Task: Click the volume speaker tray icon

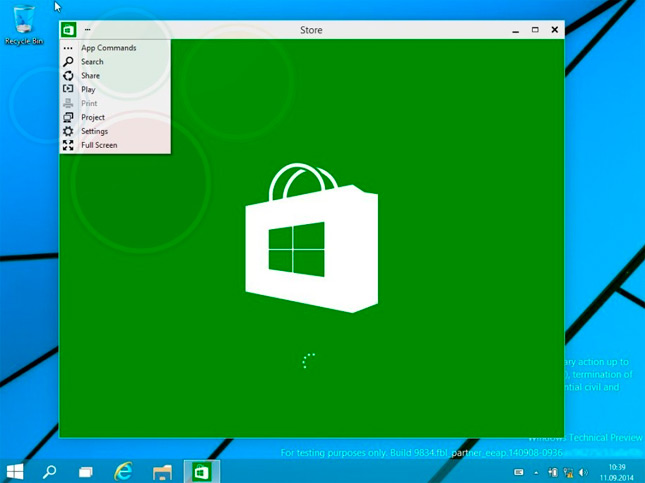Action: (x=583, y=472)
